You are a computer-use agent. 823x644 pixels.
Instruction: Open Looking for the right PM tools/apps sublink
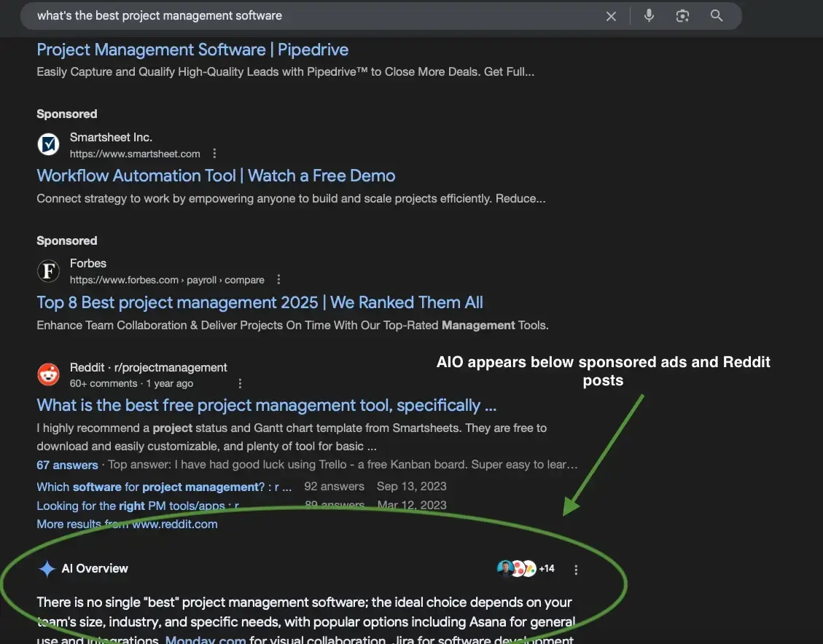(138, 506)
